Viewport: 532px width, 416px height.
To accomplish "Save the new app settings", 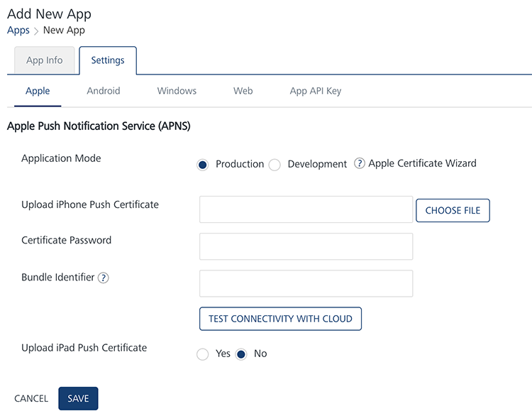I will 78,398.
